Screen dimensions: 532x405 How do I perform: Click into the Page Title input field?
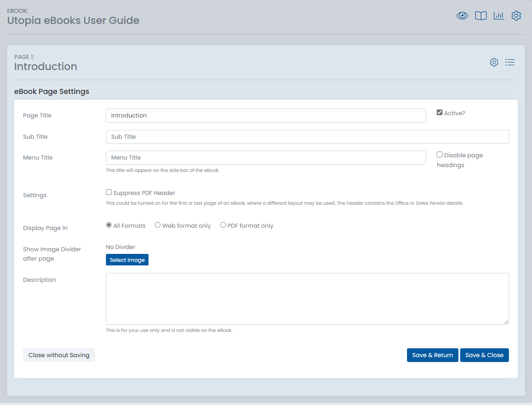(x=266, y=116)
